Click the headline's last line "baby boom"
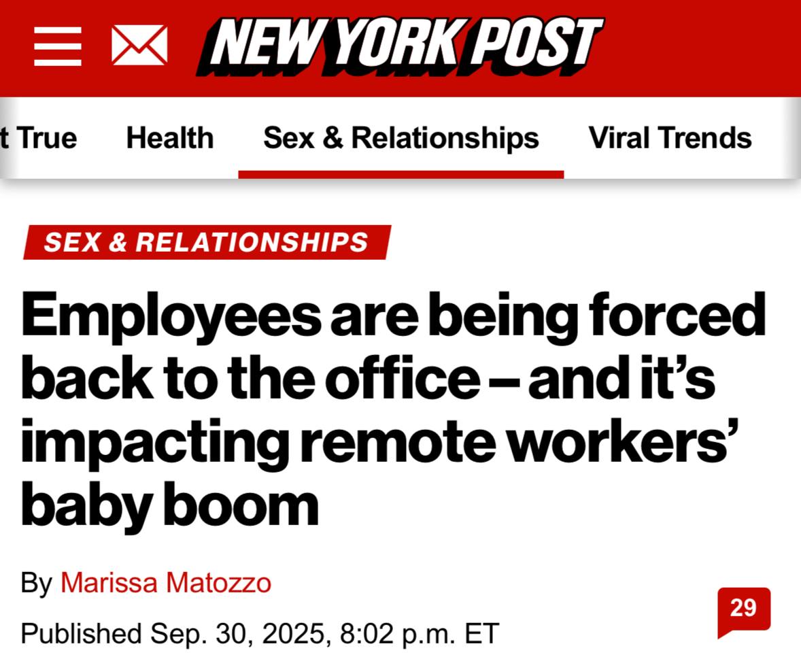Image resolution: width=801 pixels, height=672 pixels. (x=170, y=505)
